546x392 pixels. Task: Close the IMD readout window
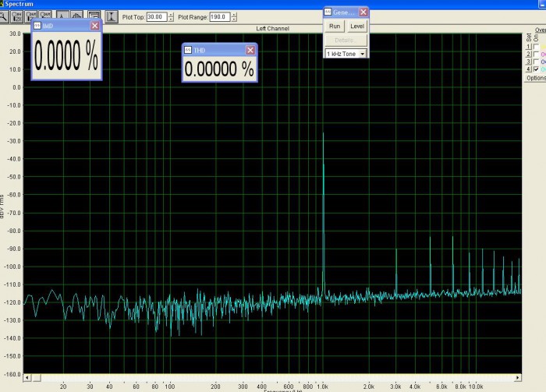[x=94, y=26]
